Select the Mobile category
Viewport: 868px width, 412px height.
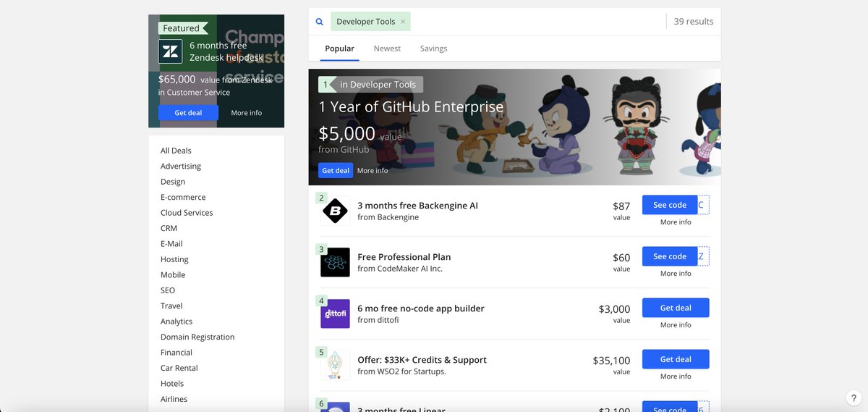click(173, 275)
